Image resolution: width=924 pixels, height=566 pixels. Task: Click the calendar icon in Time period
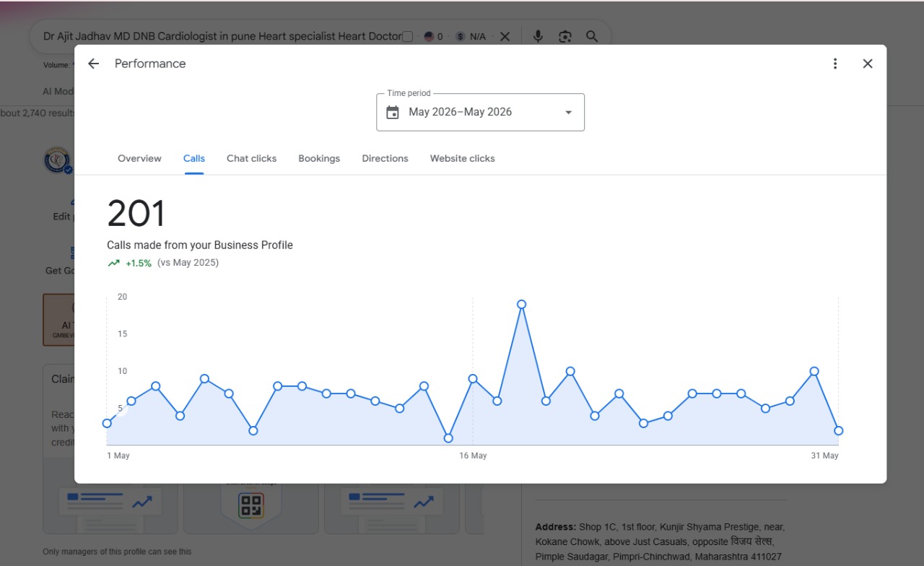pos(393,112)
